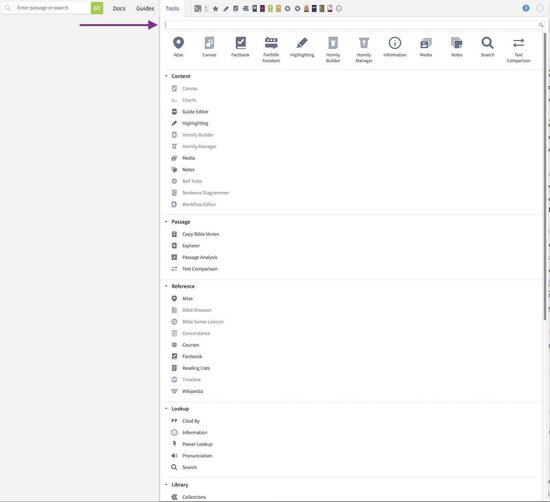Select Bible Sense Lexicon in the Reference list
Screen dimensions: 550x502
(x=197, y=322)
